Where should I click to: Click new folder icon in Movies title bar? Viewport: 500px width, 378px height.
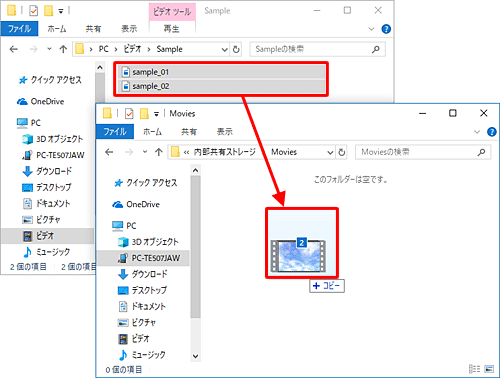pyautogui.click(x=144, y=114)
